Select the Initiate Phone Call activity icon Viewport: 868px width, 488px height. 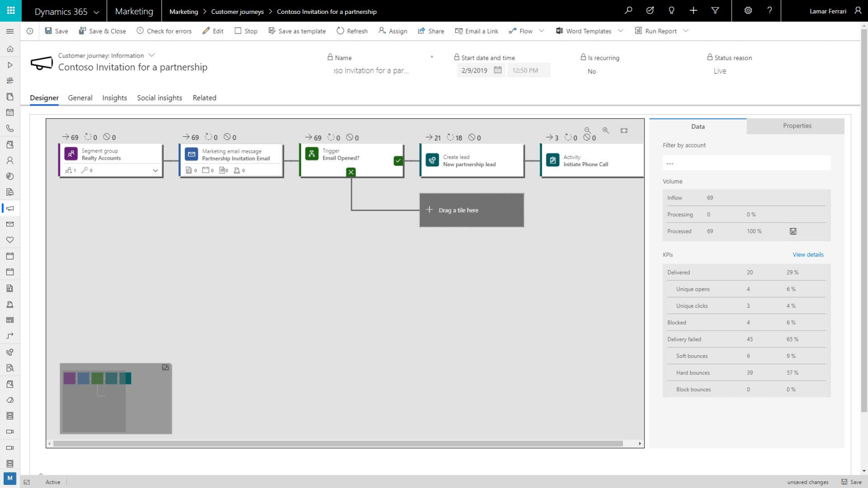point(553,160)
